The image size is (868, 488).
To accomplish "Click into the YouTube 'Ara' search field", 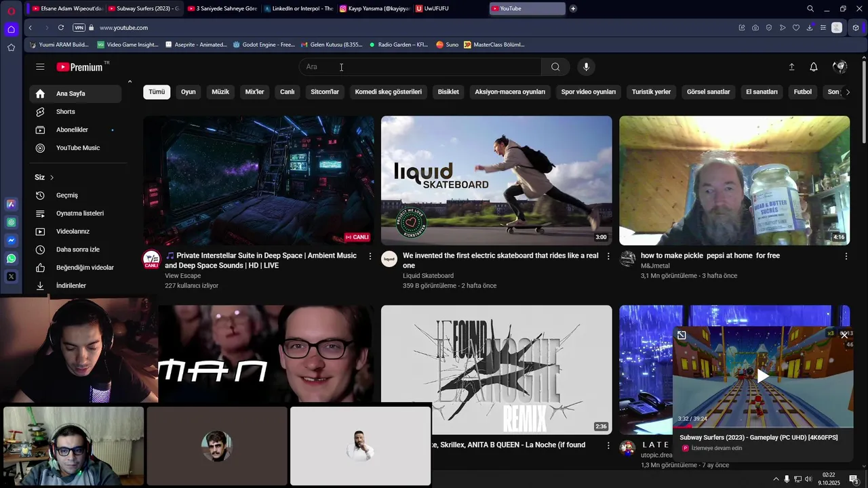I will [420, 66].
